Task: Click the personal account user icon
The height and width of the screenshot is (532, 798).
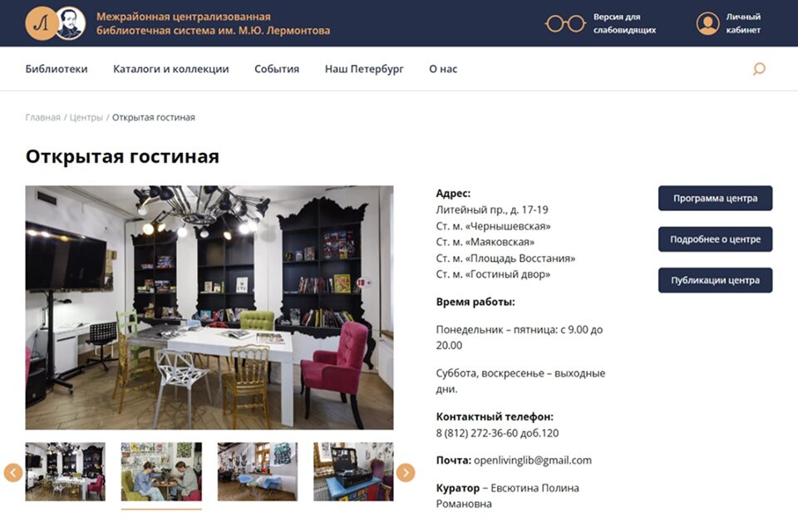Action: (707, 23)
